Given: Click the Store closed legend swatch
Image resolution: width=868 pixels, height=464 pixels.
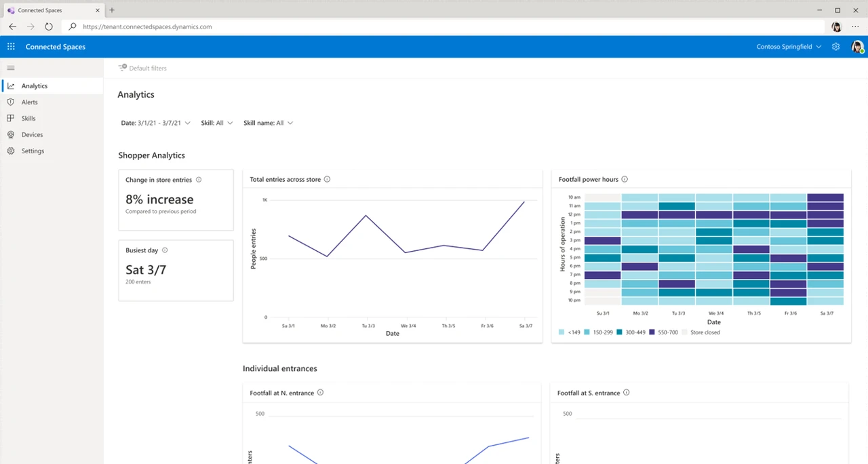Looking at the screenshot, I should (684, 332).
